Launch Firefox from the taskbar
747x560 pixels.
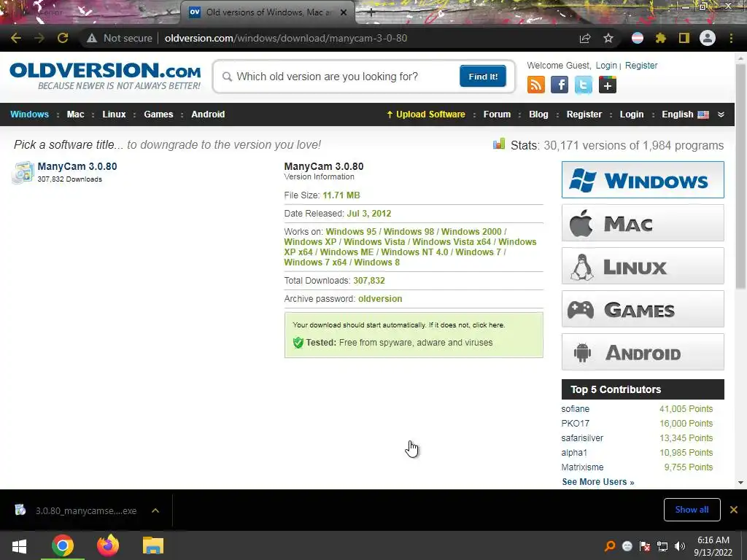pos(108,545)
